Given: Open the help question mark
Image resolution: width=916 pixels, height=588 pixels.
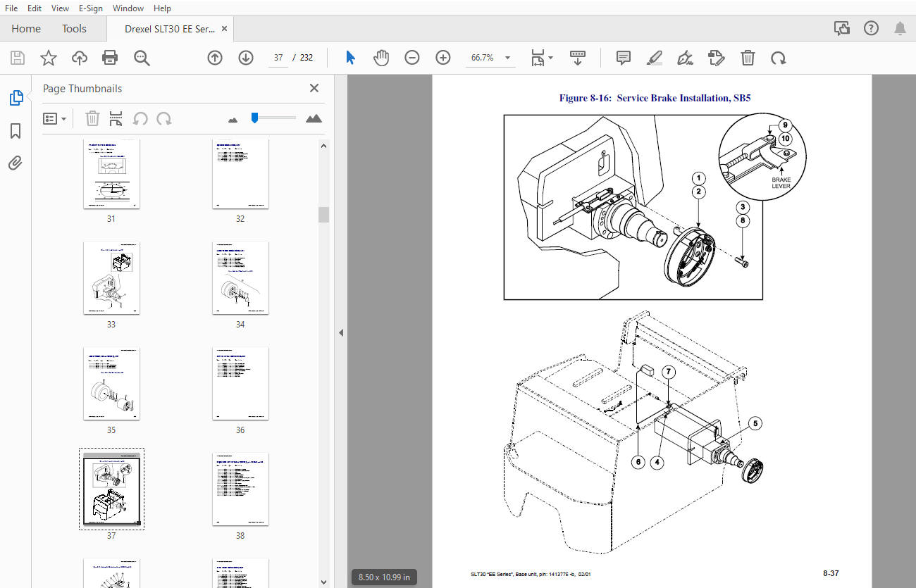Looking at the screenshot, I should pos(871,28).
